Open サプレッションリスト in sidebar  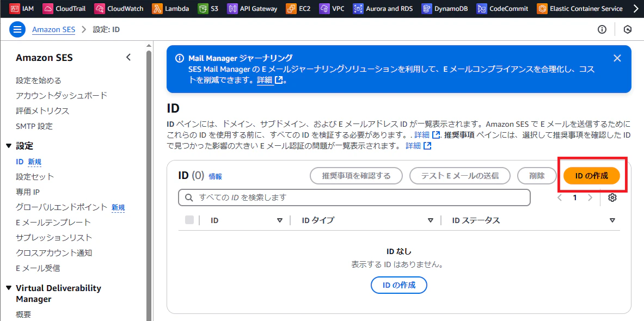pos(54,238)
